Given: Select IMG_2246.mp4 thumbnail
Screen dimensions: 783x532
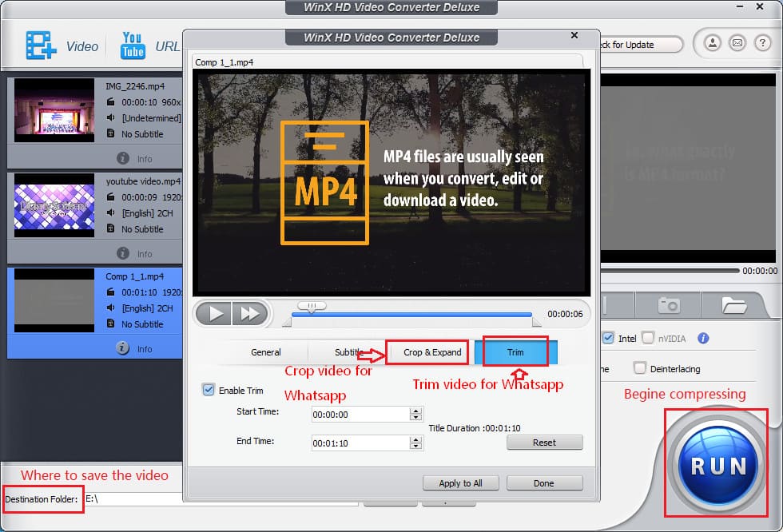Looking at the screenshot, I should 54,110.
